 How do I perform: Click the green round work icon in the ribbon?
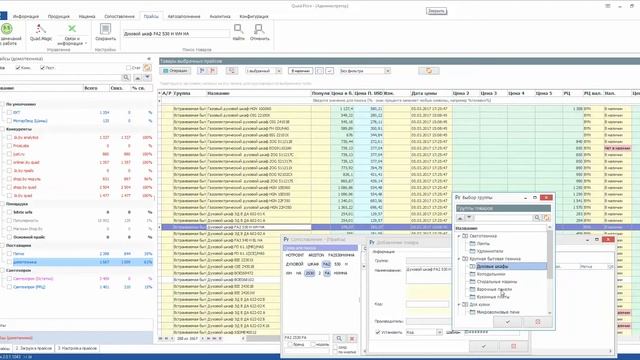[7, 29]
